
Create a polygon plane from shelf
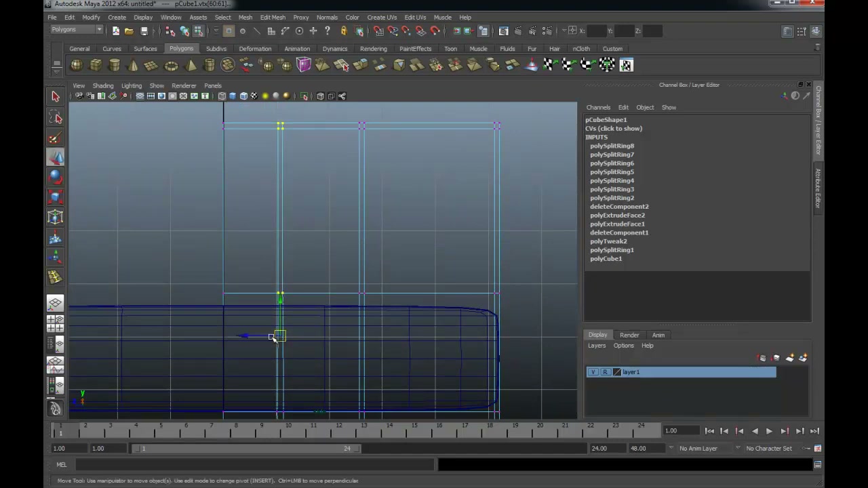(152, 65)
